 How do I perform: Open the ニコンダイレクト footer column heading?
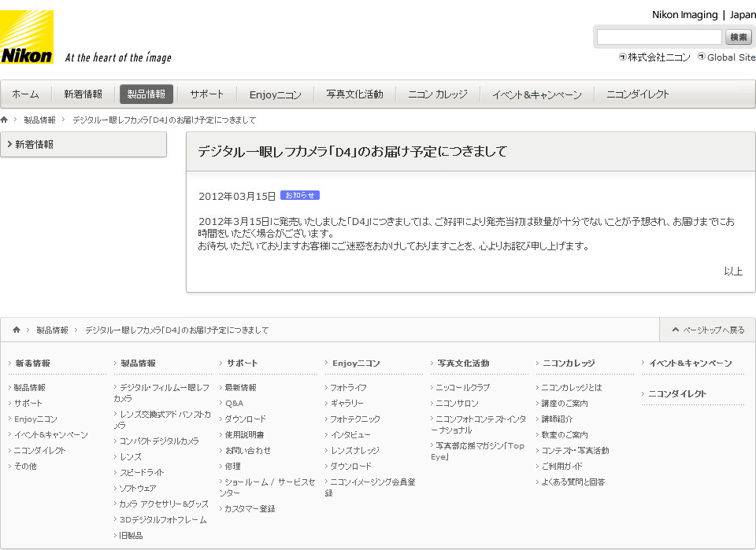coord(677,394)
